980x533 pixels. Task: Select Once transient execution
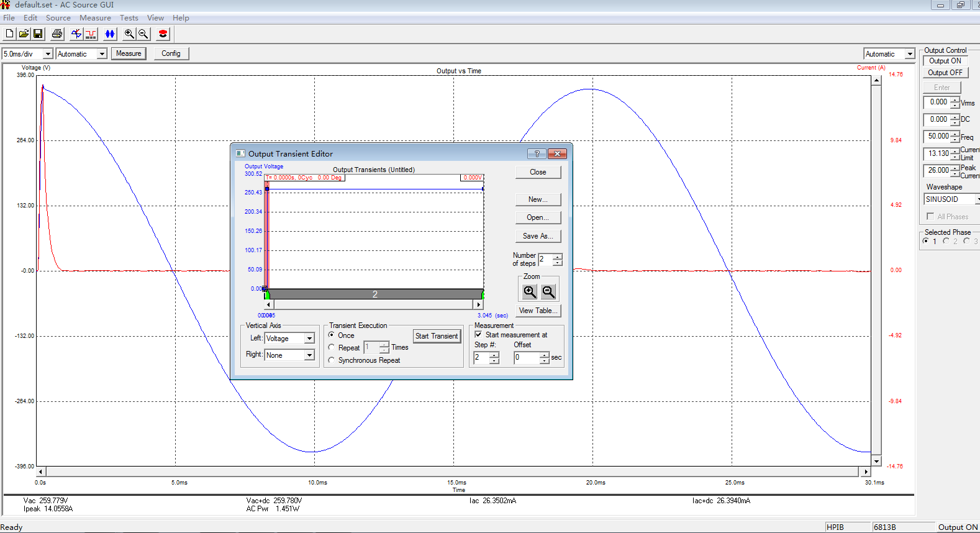[332, 335]
